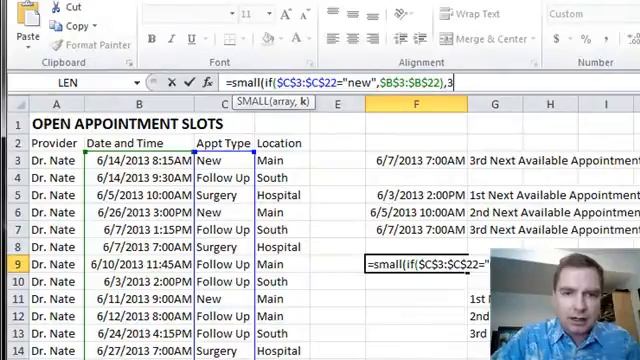
Task: Cancel the formula entry with X
Action: click(172, 82)
